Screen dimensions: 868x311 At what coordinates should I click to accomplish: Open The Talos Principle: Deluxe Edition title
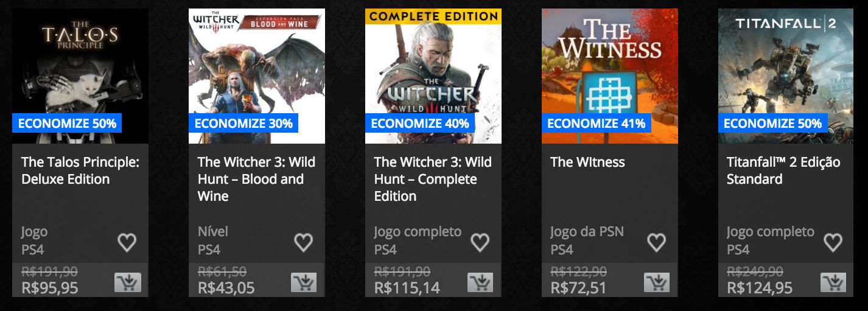[80, 170]
